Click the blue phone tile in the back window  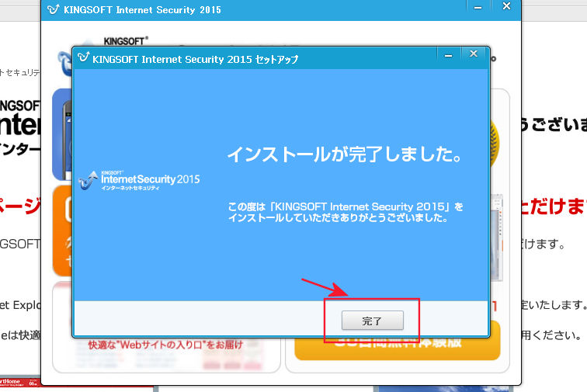pos(62,135)
